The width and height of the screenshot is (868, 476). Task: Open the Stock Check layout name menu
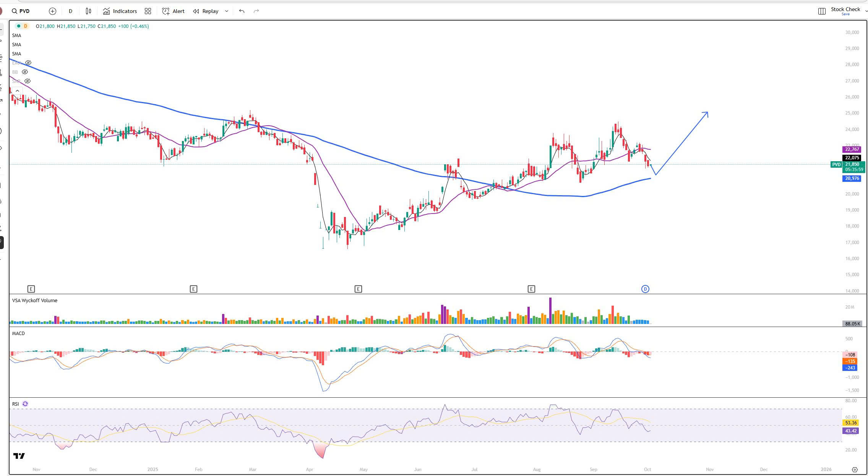[845, 10]
